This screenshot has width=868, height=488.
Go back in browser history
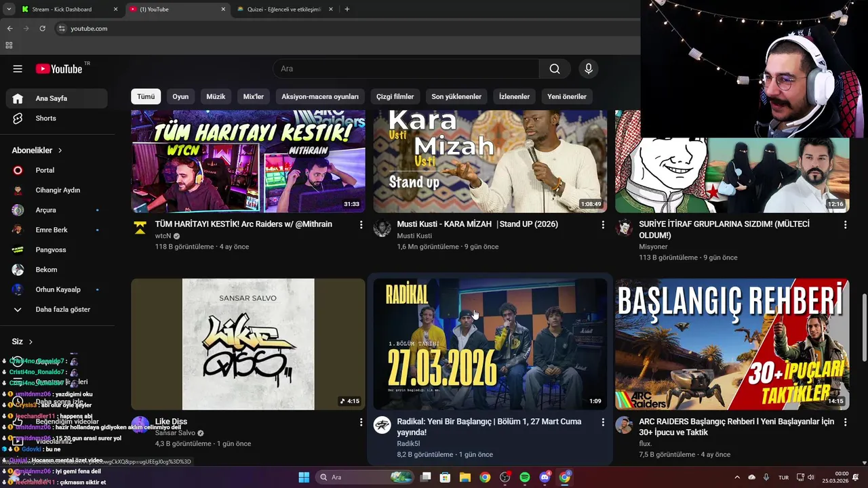tap(9, 28)
